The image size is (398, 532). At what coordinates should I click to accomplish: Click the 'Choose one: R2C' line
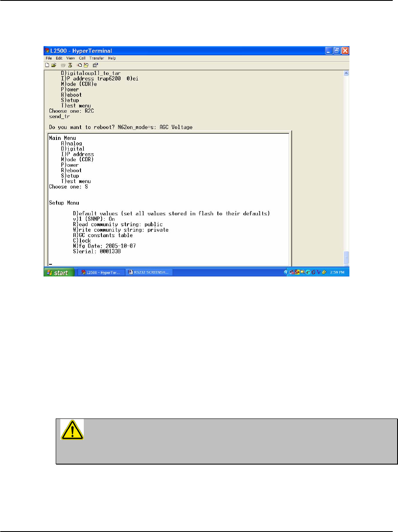tap(71, 111)
